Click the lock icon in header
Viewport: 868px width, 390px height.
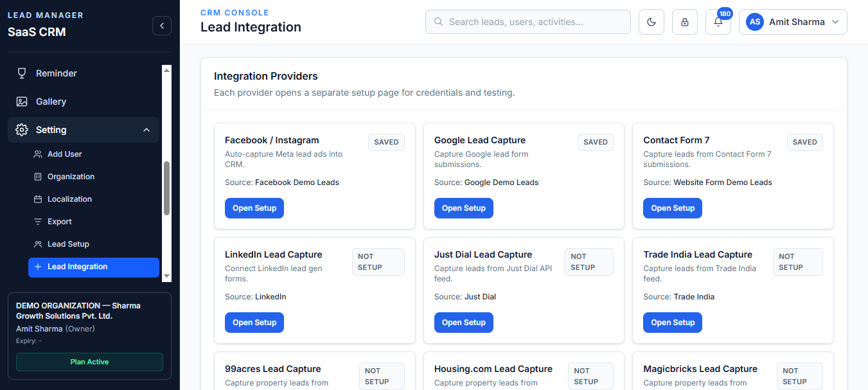click(685, 22)
